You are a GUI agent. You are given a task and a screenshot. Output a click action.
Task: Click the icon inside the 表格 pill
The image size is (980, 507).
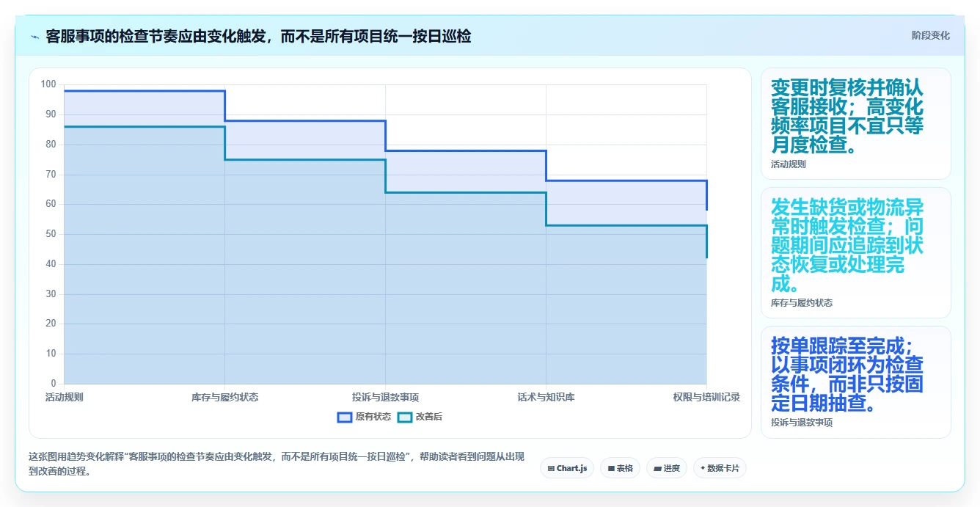click(x=611, y=468)
